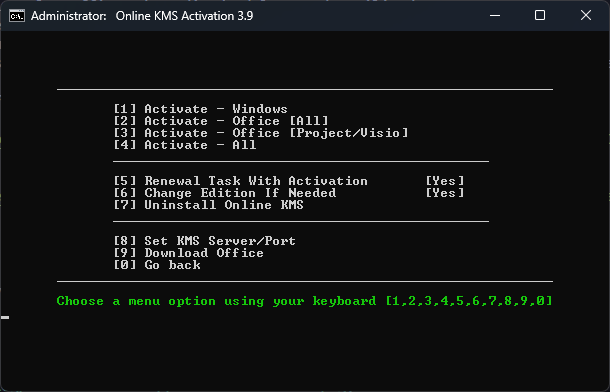Click the title "Online KMS Activation 3.9"
The image size is (610, 392).
pos(184,16)
